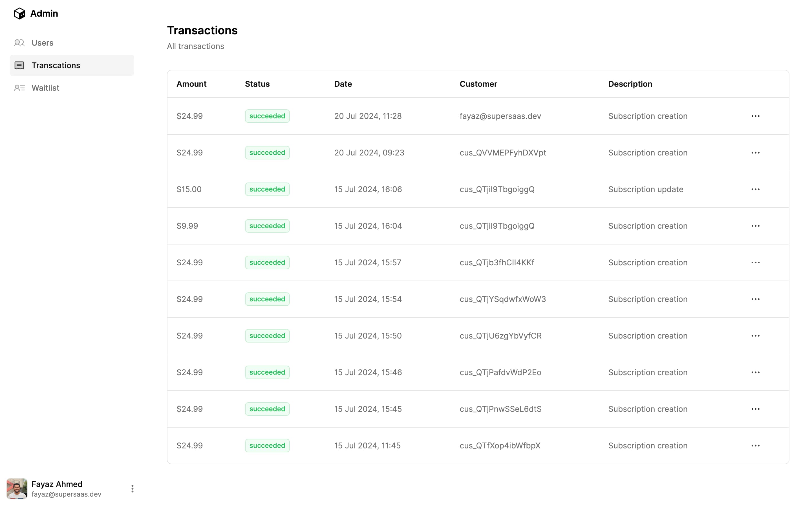Open the Waitlist page
812x507 pixels.
45,88
